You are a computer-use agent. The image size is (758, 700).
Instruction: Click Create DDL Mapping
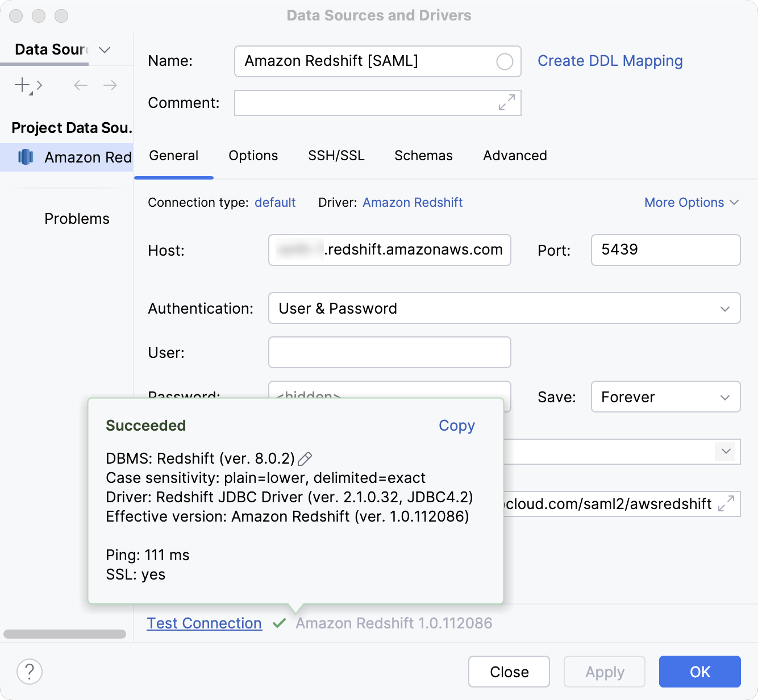610,61
